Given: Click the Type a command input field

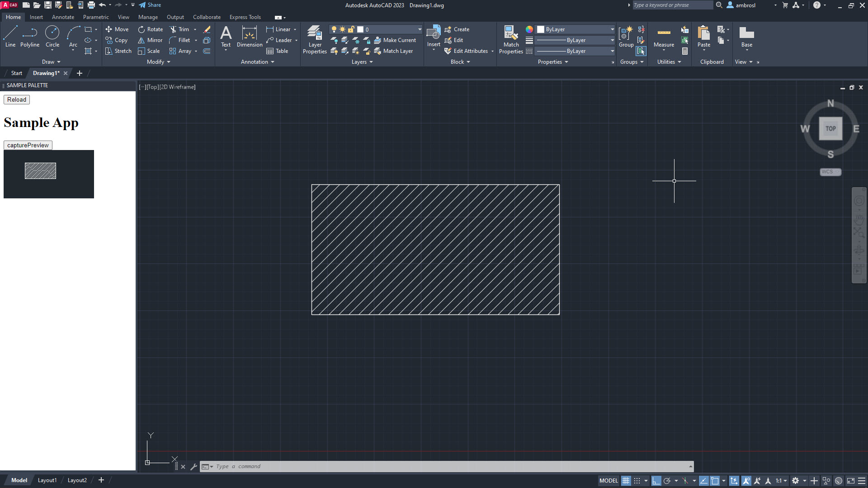Looking at the screenshot, I should pyautogui.click(x=448, y=466).
